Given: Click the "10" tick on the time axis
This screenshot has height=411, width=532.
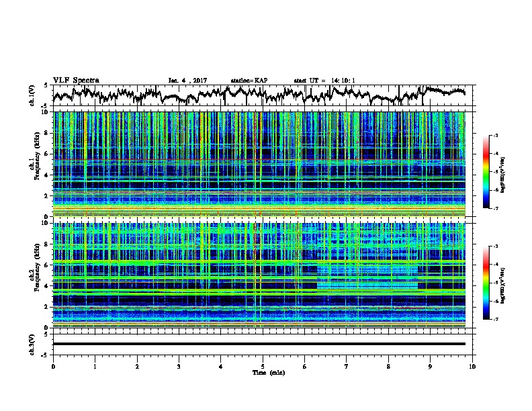Looking at the screenshot, I should (472, 367).
